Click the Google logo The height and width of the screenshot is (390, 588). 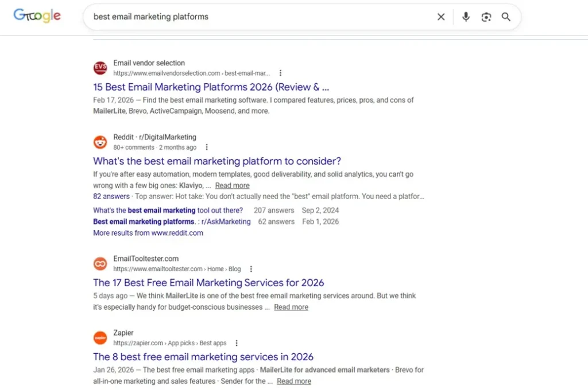pyautogui.click(x=37, y=16)
